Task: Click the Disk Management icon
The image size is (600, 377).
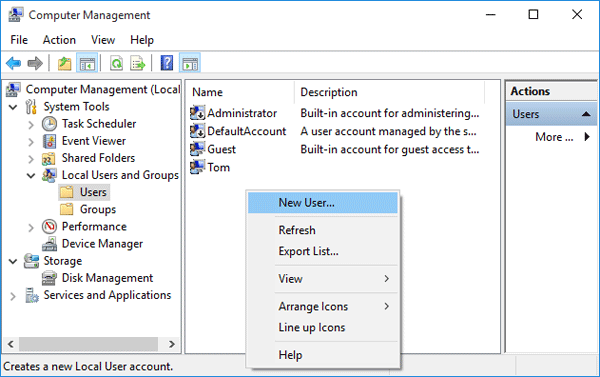Action: click(49, 278)
